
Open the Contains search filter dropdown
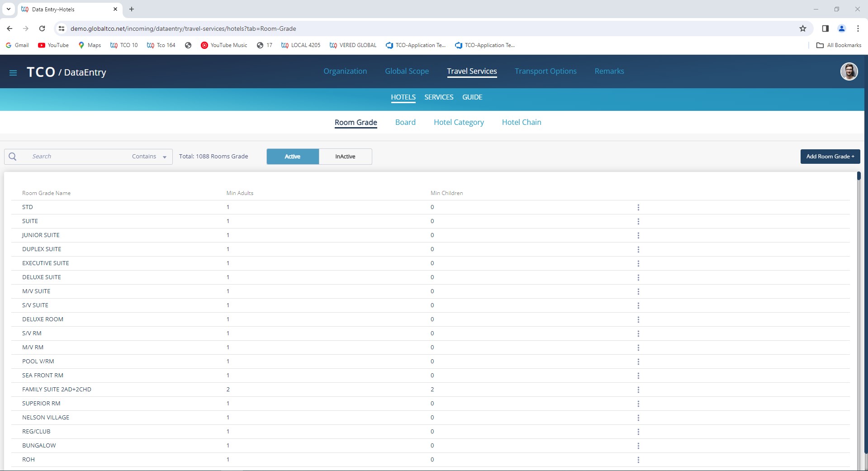click(x=149, y=157)
